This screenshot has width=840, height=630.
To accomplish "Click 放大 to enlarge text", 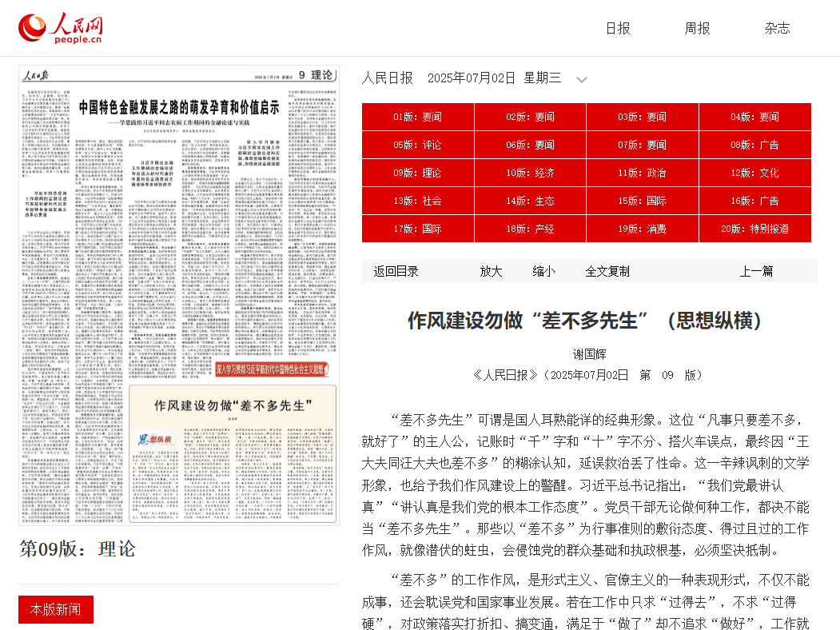I will click(x=491, y=272).
